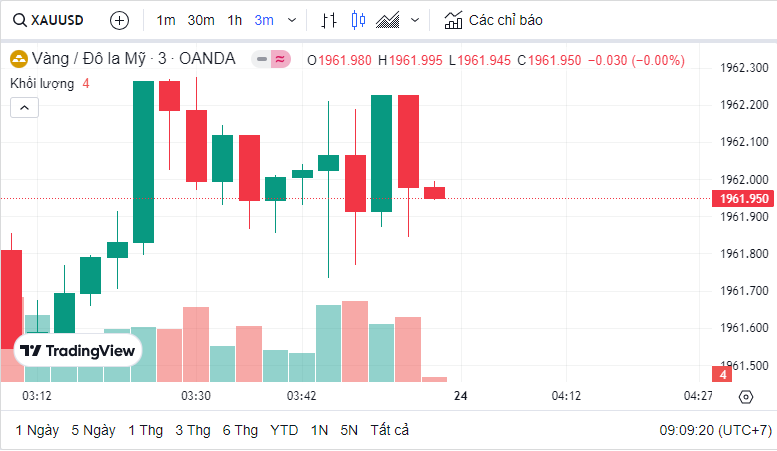Image resolution: width=777 pixels, height=451 pixels.
Task: Click the XAUUSD symbol search
Action: pyautogui.click(x=50, y=20)
